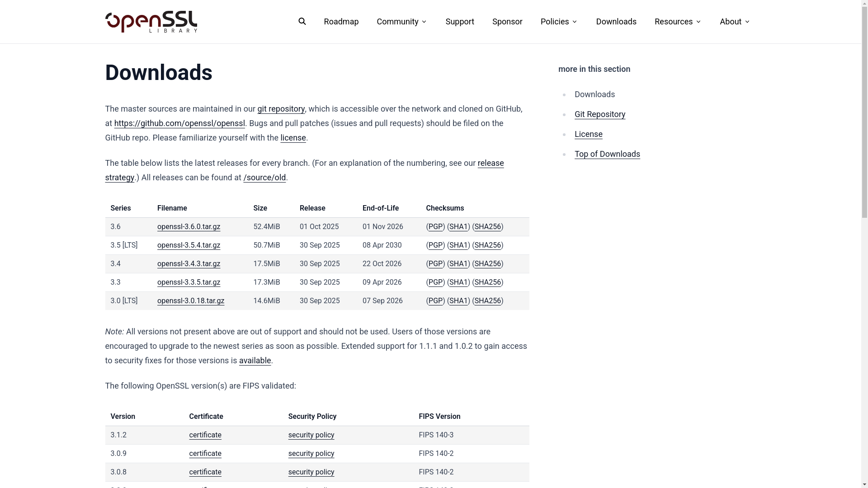The width and height of the screenshot is (868, 488).
Task: Expand the Community menu chevron
Action: click(424, 22)
